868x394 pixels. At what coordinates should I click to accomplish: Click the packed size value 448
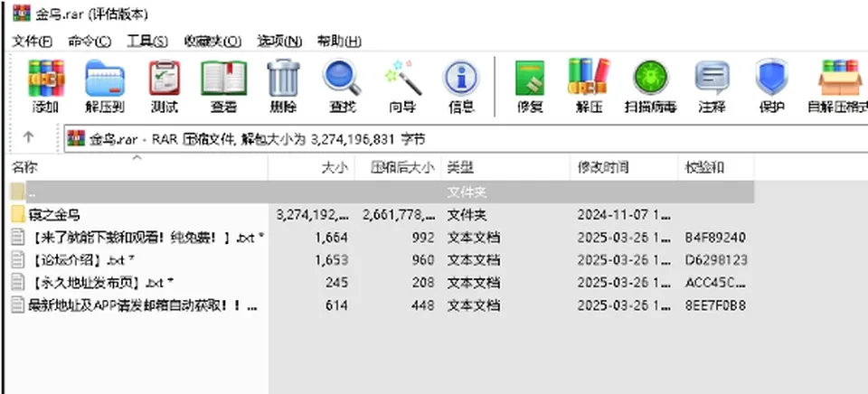[423, 305]
